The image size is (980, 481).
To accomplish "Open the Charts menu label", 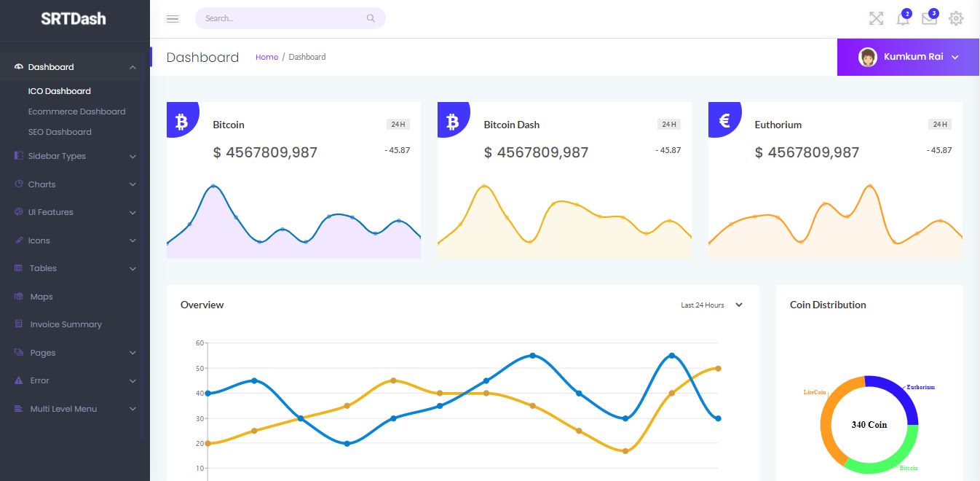I will coord(42,184).
